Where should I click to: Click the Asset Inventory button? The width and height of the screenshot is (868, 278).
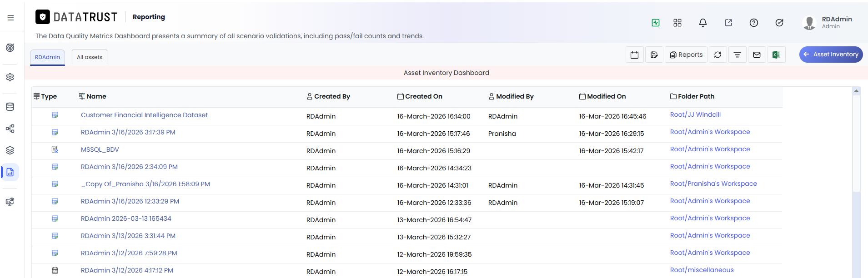[831, 55]
